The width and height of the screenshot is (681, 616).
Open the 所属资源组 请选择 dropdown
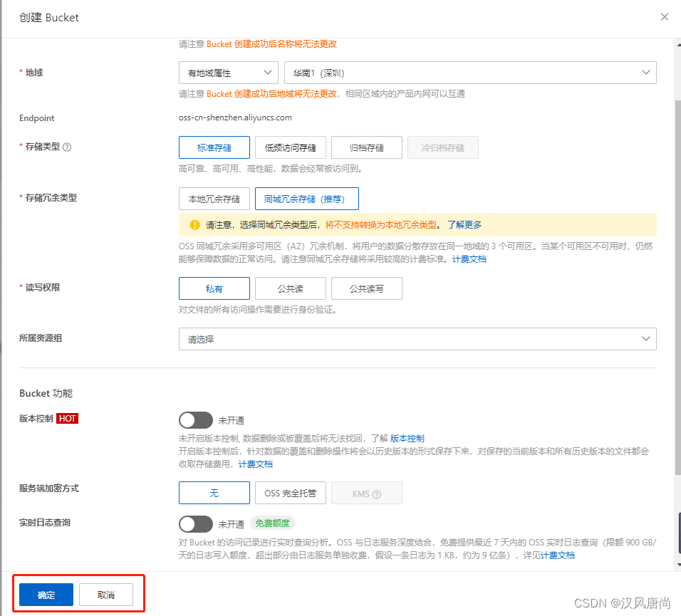(417, 339)
